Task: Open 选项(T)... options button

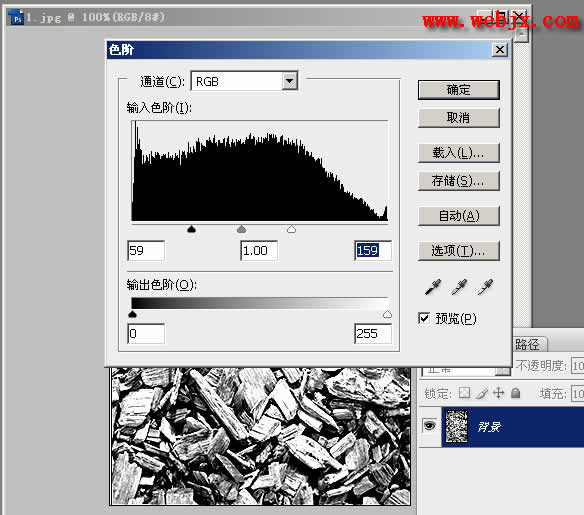Action: [458, 251]
